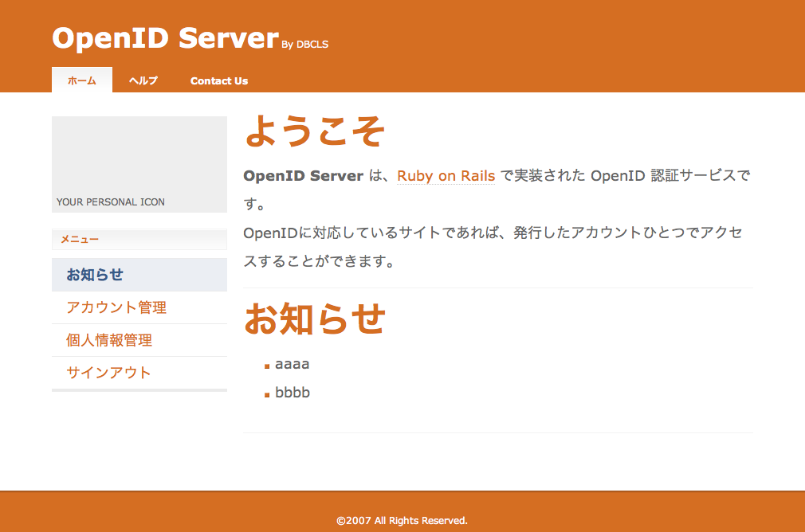
Task: Open the ホーム tab
Action: 82,80
